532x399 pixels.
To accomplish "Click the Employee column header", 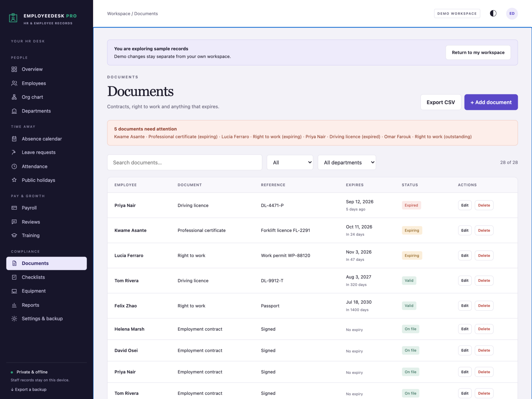I will point(126,185).
